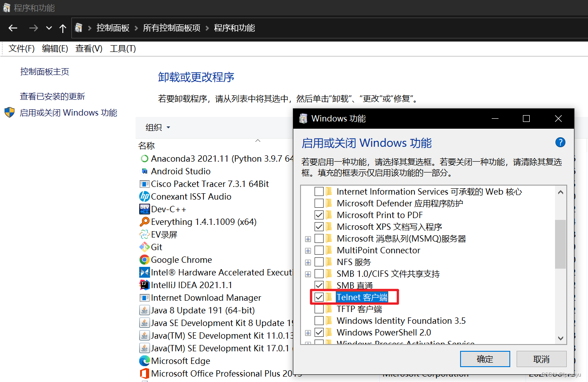Check the MultiPoint Connector checkbox
Viewport: 588px width, 382px height.
tap(319, 250)
